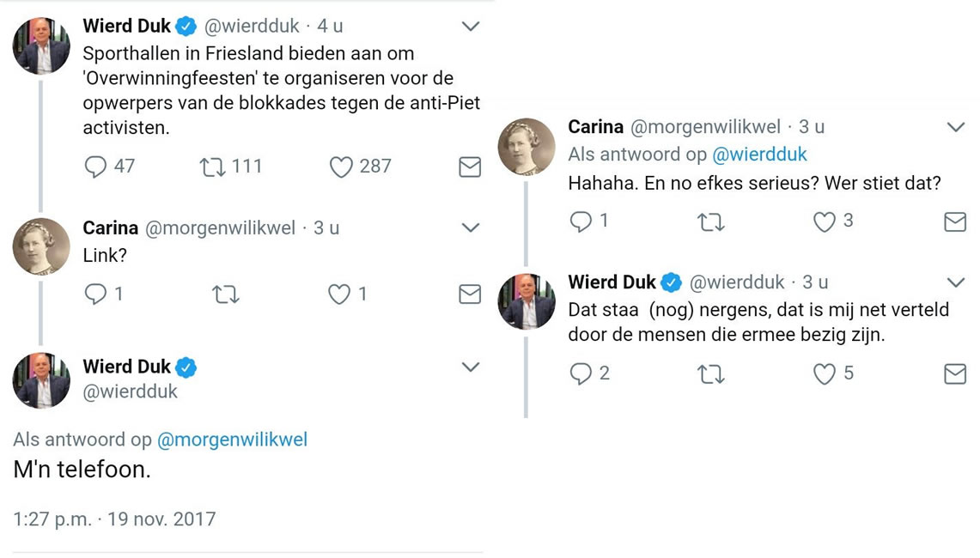Share 'Dat staa (nog) nergens' tweet by message

click(955, 373)
